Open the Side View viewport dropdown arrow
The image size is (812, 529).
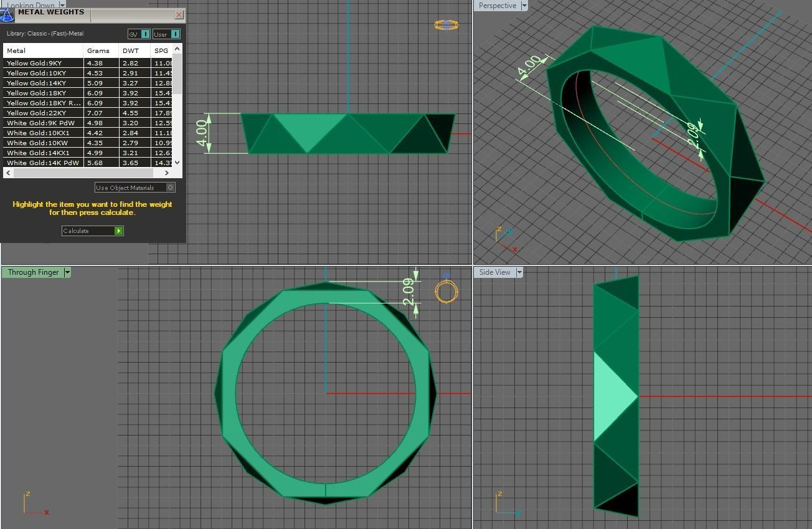point(518,272)
